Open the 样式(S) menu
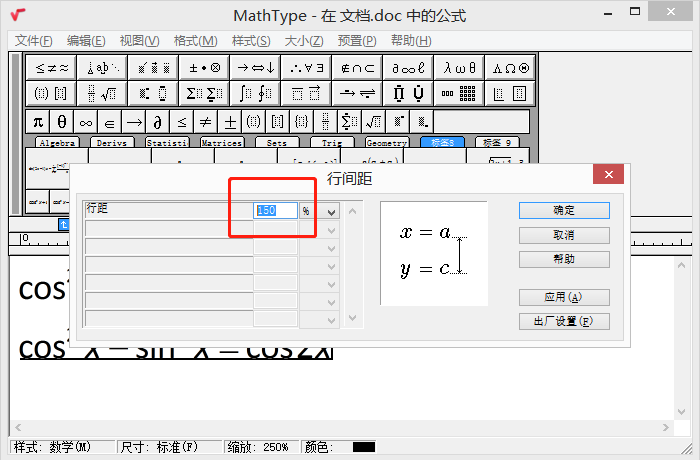The width and height of the screenshot is (700, 460). (251, 41)
